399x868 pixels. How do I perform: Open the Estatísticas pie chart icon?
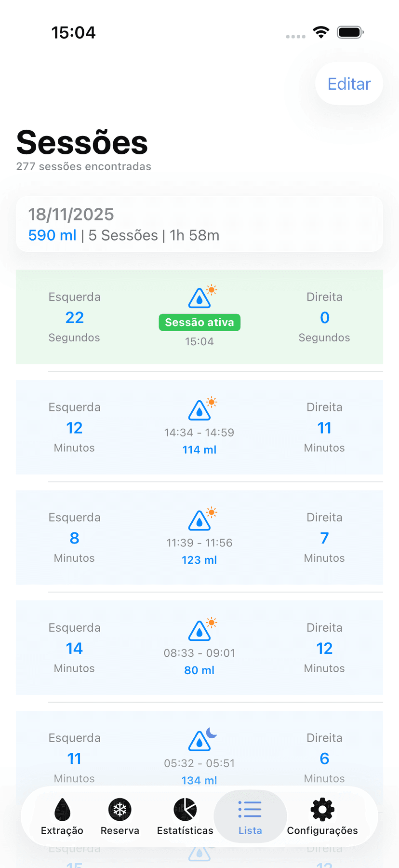click(x=185, y=809)
